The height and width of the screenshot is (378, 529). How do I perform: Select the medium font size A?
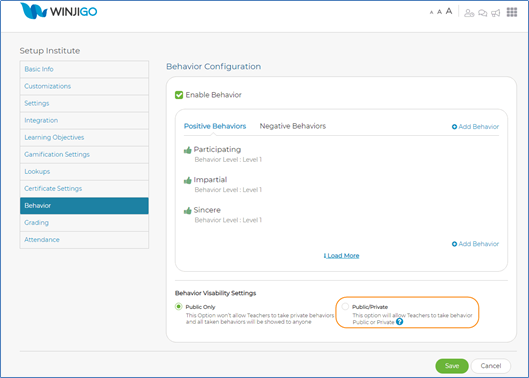[x=439, y=12]
